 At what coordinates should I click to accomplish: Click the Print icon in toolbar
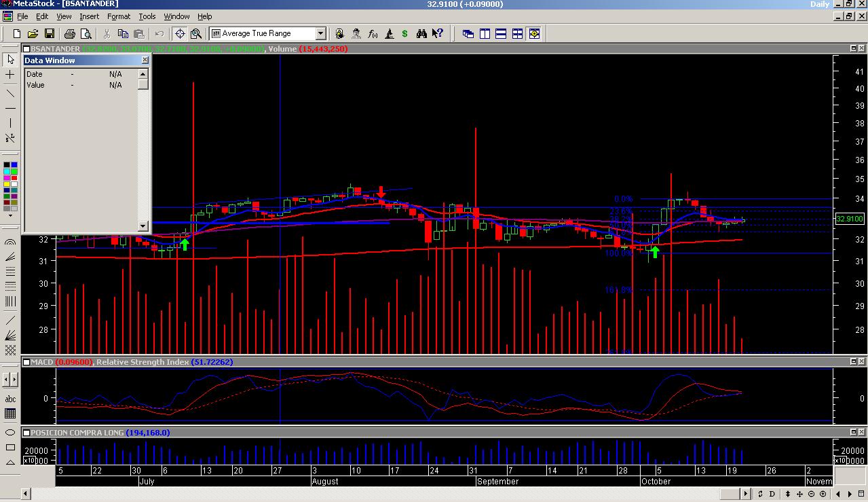[69, 33]
